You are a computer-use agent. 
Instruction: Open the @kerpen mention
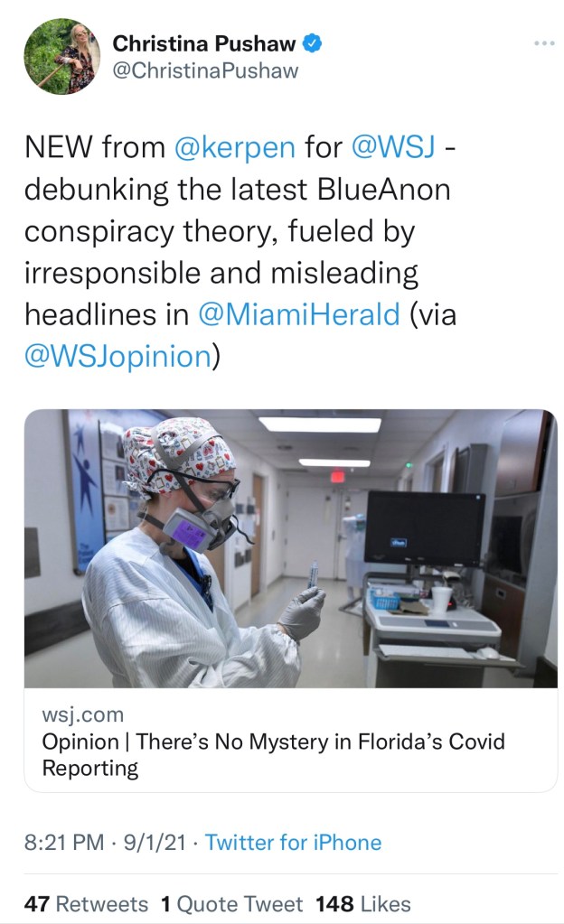tap(234, 147)
